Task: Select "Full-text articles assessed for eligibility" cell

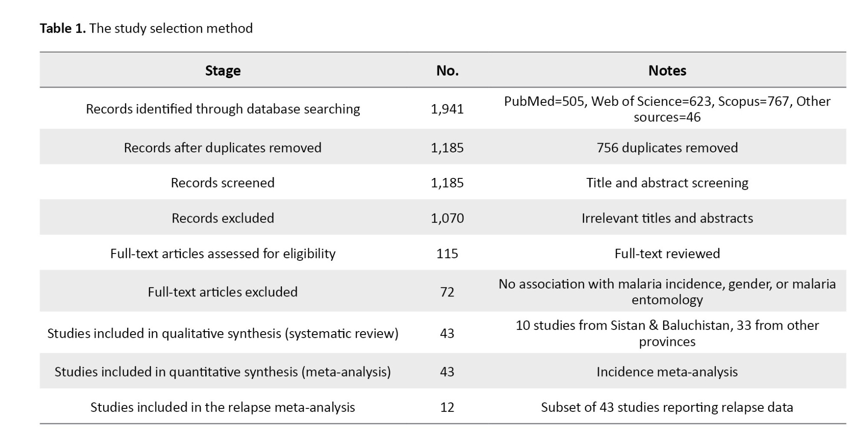Action: click(x=223, y=253)
